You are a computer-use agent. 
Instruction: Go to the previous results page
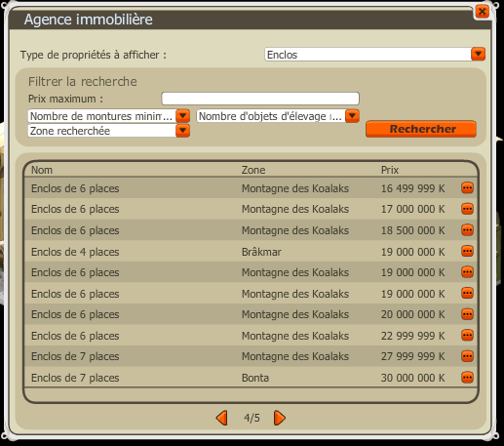(222, 418)
